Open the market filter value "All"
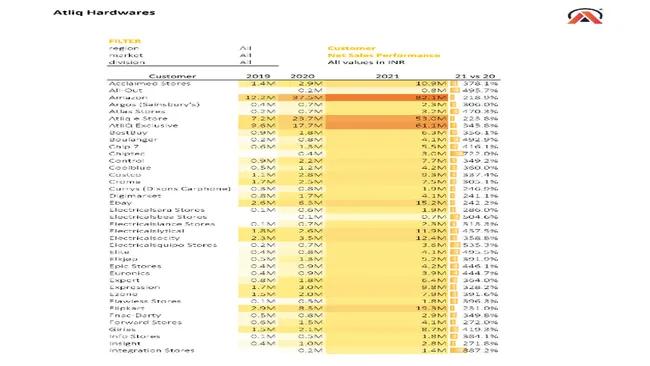The height and width of the screenshot is (366, 650). (x=245, y=55)
